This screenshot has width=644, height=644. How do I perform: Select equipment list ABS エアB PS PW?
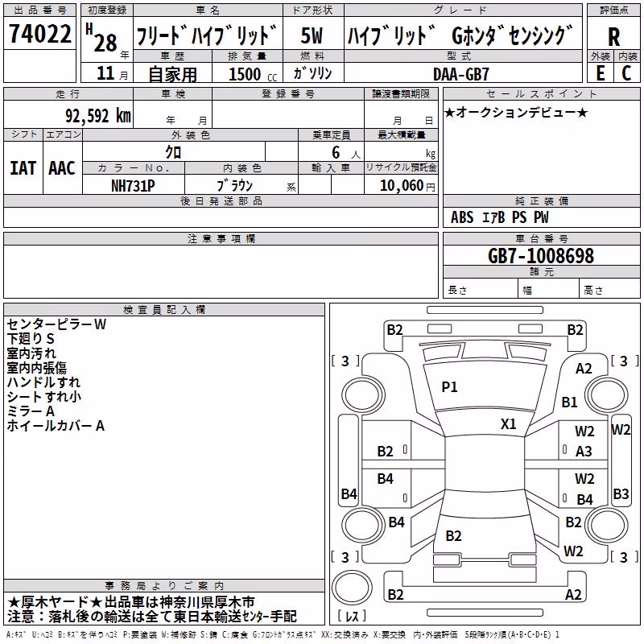499,217
